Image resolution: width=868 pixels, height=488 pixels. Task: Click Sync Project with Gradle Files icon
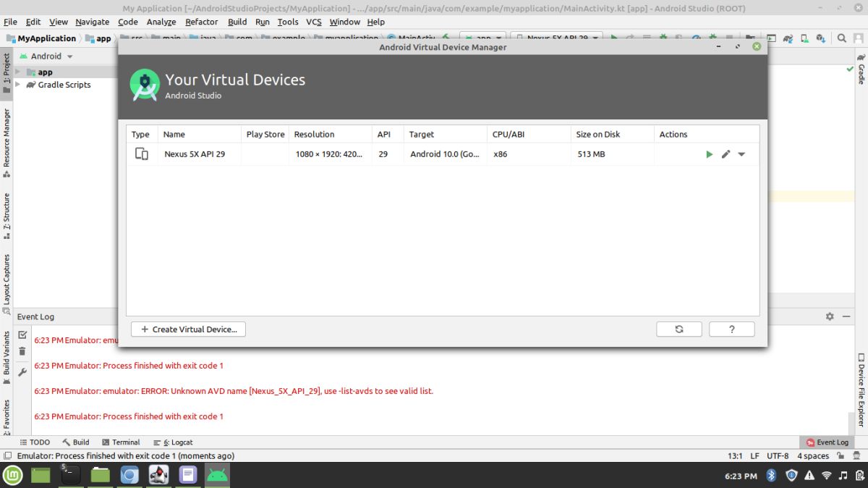click(788, 38)
